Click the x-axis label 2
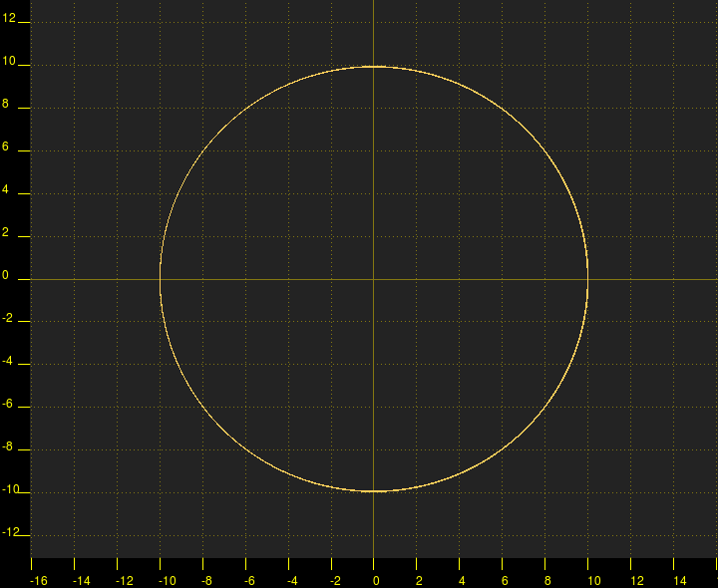 419,581
